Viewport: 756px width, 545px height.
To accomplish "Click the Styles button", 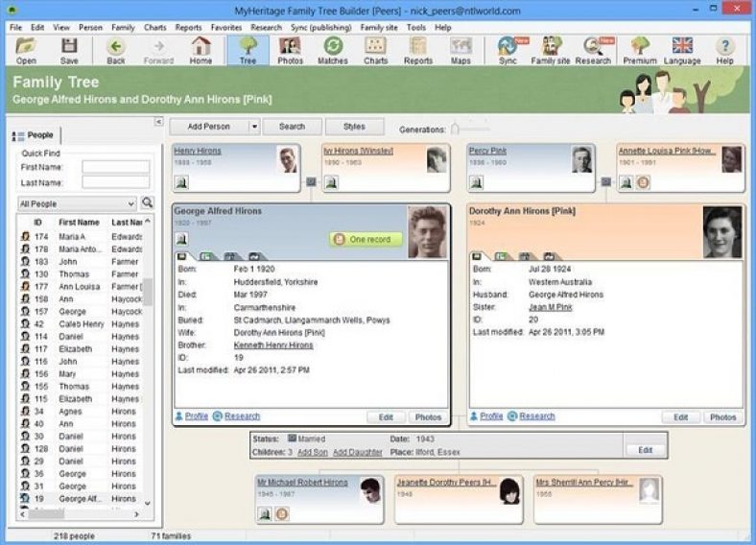I will (354, 127).
